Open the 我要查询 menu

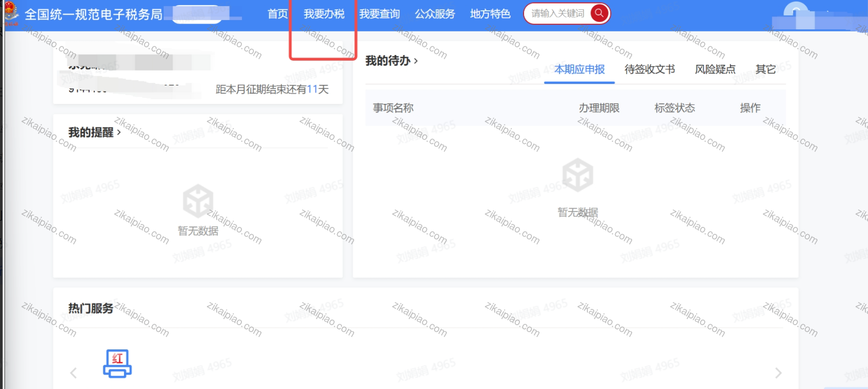pos(379,14)
